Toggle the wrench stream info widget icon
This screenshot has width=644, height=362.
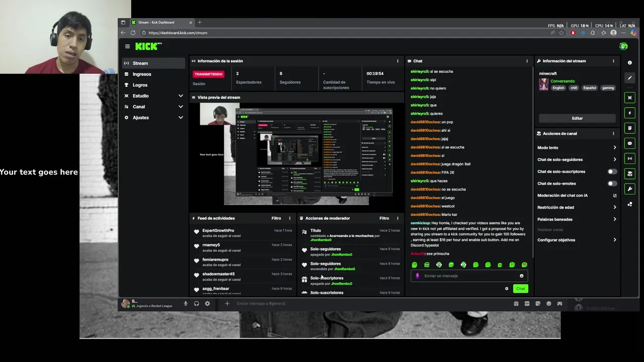click(630, 189)
